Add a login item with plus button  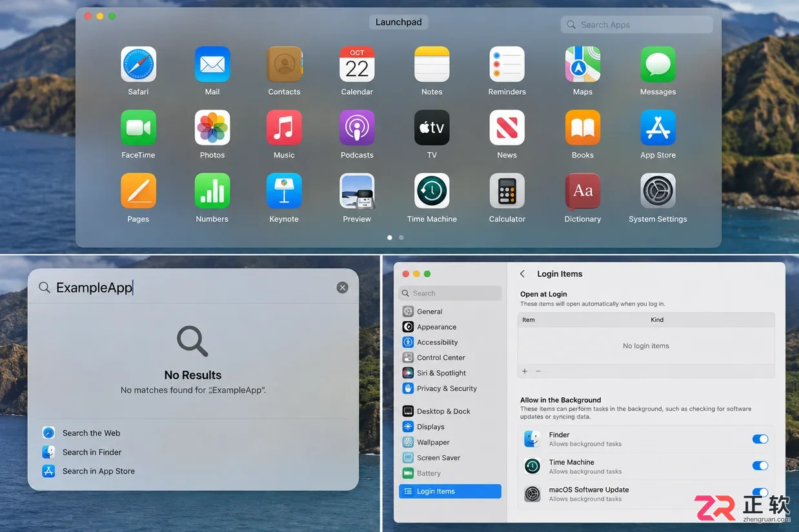pyautogui.click(x=525, y=371)
